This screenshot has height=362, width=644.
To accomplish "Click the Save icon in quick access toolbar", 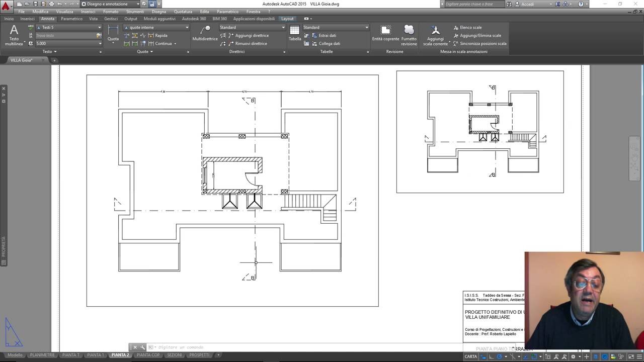I will pyautogui.click(x=35, y=4).
